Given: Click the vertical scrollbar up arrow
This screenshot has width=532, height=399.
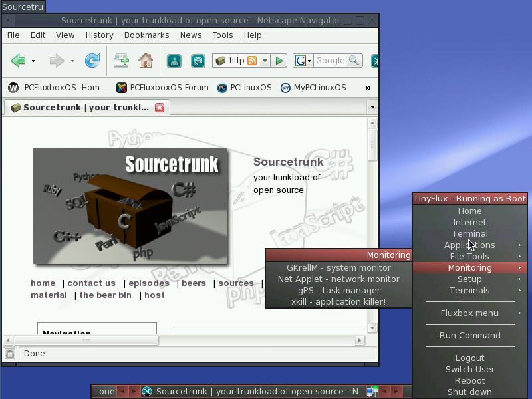Looking at the screenshot, I should click(372, 123).
